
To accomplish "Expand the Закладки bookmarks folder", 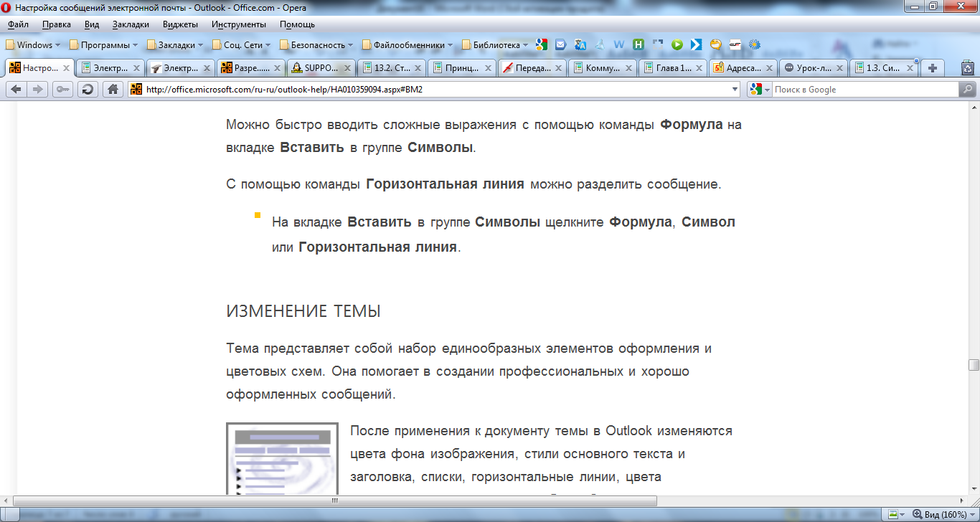I will click(x=175, y=44).
